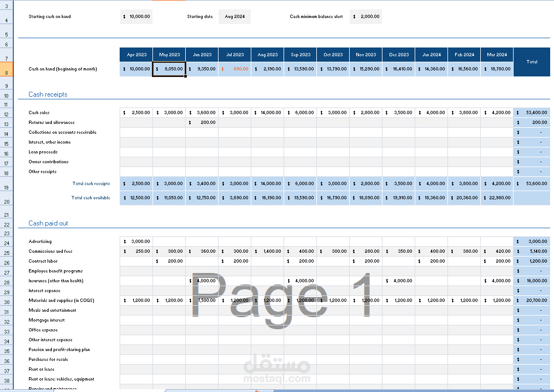Image resolution: width=554 pixels, height=392 pixels.
Task: Click the Total cash available label
Action: pyautogui.click(x=91, y=198)
